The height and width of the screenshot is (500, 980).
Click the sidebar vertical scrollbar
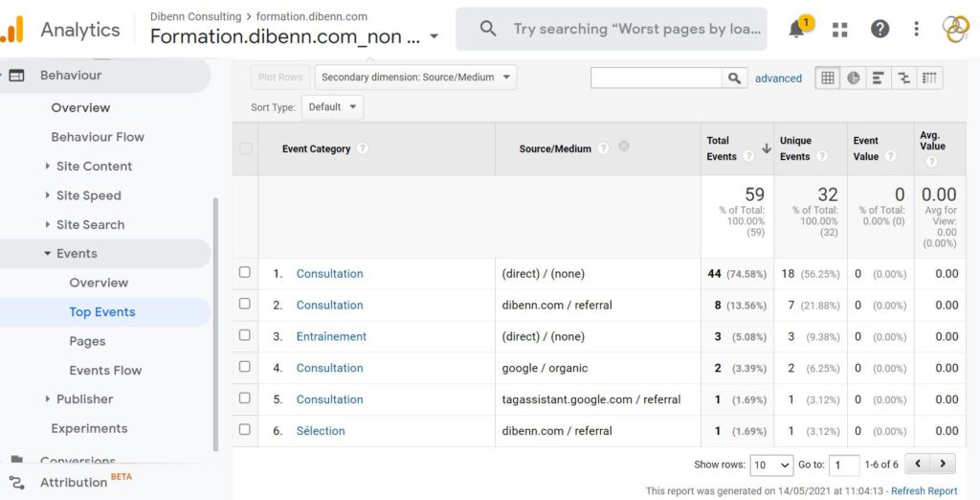[216, 325]
